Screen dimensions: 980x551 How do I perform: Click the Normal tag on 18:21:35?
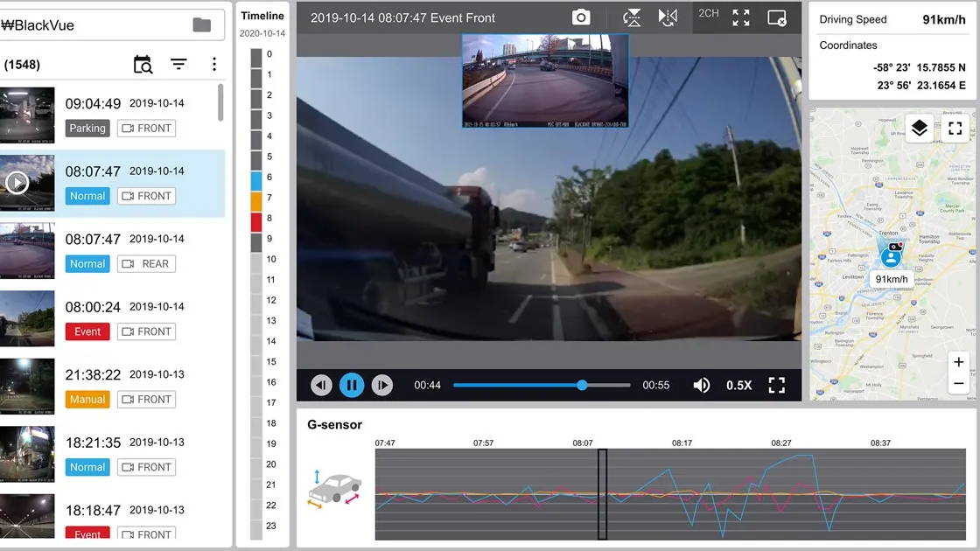coord(87,467)
